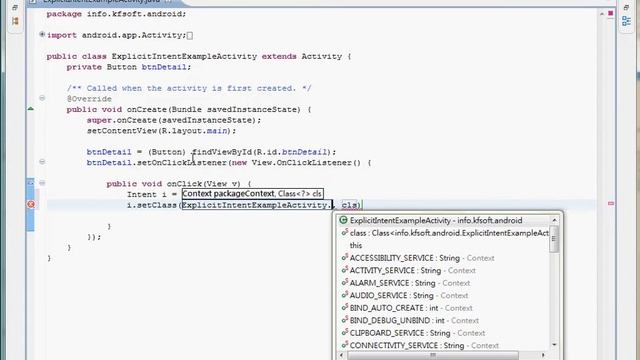Click the Restore icon left of the editor
This screenshot has height=360, width=640.
(x=15, y=8)
